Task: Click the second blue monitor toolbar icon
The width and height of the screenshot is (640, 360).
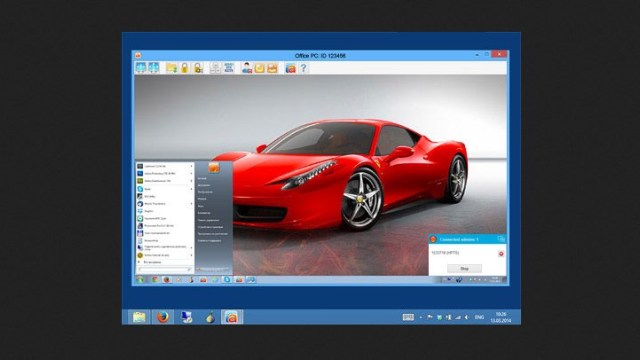Action: click(x=154, y=68)
